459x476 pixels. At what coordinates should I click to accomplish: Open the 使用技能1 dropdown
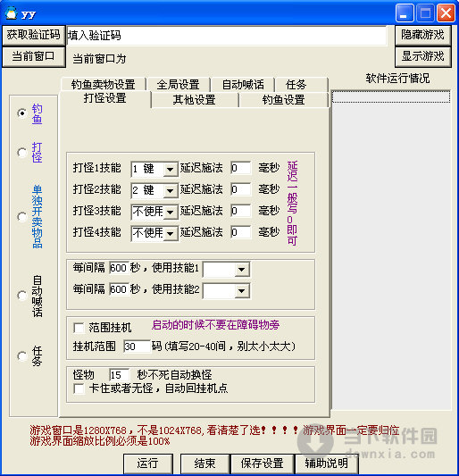click(242, 270)
